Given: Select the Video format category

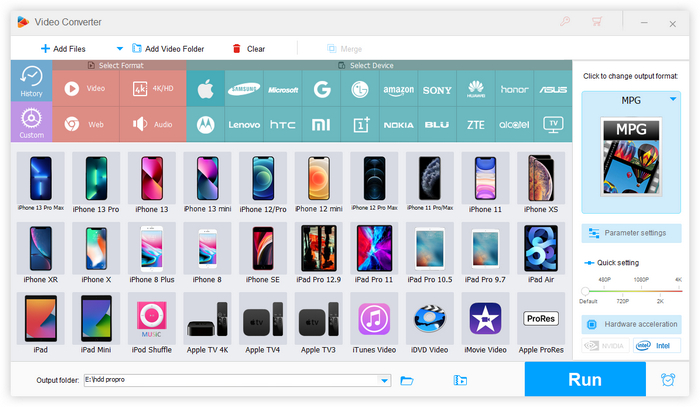Looking at the screenshot, I should click(86, 88).
